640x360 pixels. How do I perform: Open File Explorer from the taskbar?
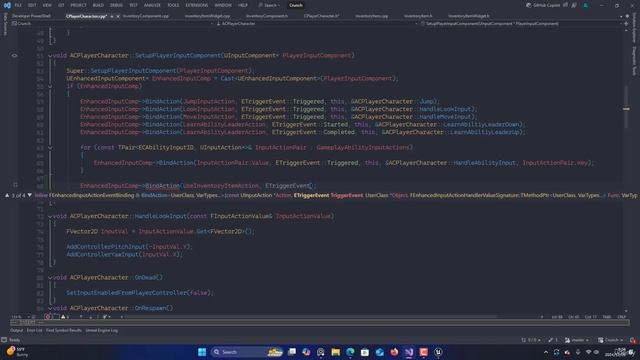336,352
